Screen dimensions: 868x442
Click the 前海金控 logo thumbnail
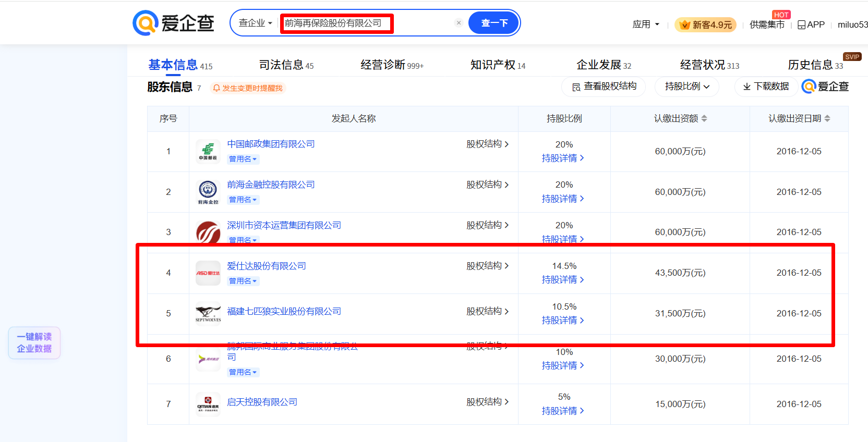(x=208, y=192)
